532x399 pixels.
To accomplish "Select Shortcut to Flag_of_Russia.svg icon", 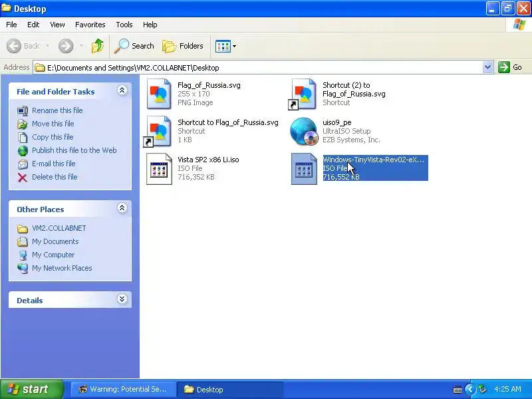I will (x=158, y=131).
